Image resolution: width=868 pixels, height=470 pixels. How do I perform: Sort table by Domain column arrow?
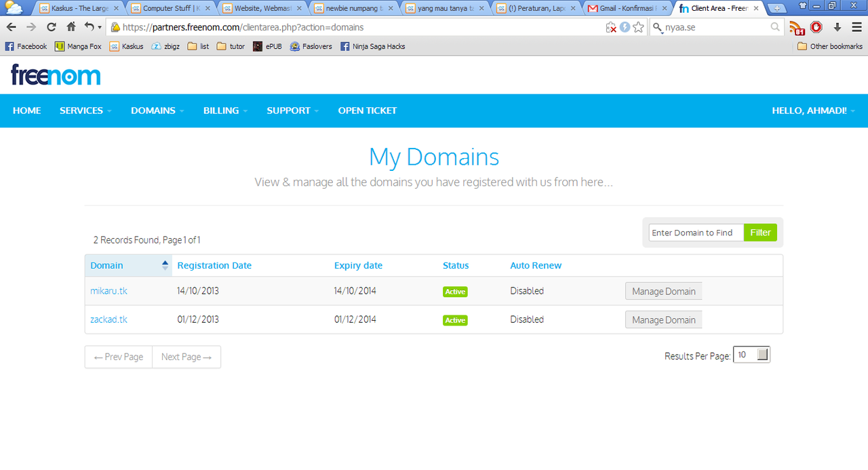click(165, 266)
